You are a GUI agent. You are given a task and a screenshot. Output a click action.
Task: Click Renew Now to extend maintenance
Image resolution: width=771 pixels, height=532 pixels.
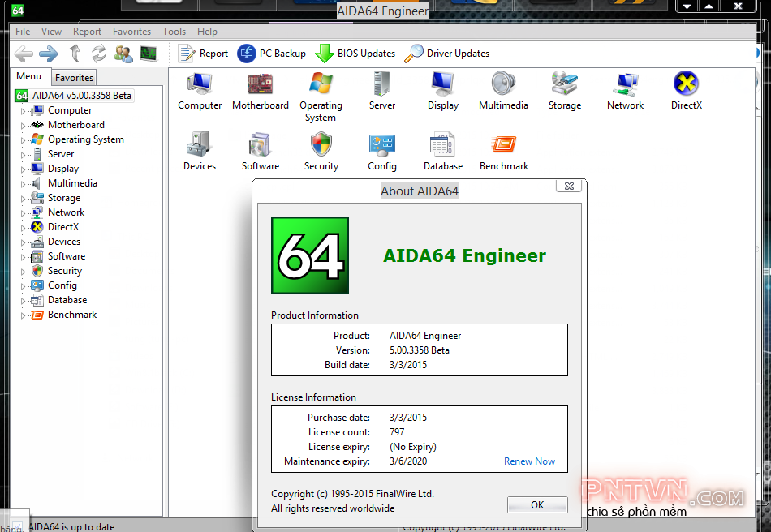[529, 461]
